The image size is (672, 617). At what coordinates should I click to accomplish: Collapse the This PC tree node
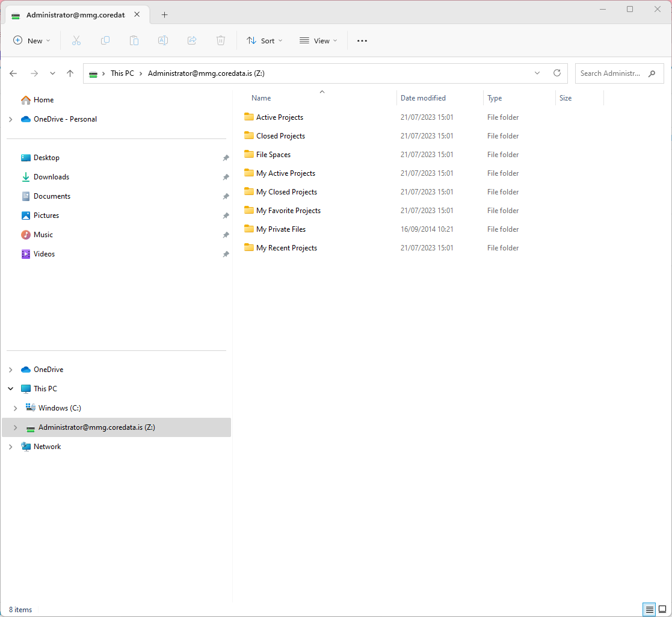coord(10,389)
